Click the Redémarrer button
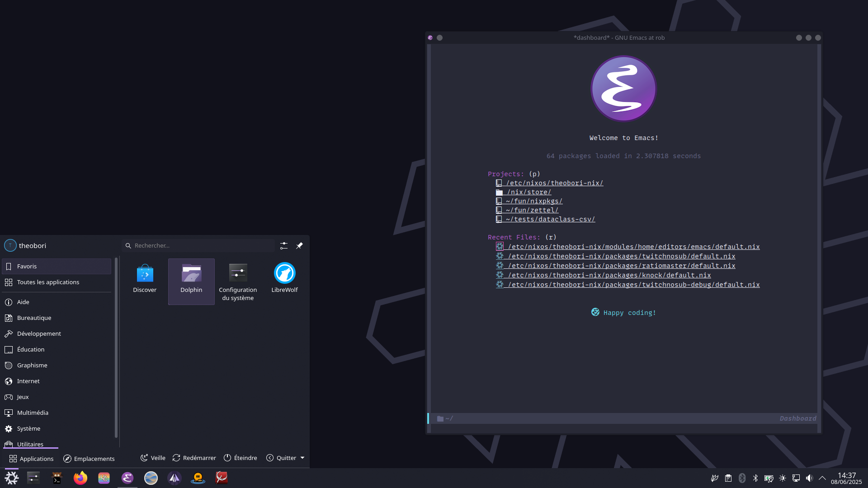Viewport: 868px width, 488px height. click(194, 458)
